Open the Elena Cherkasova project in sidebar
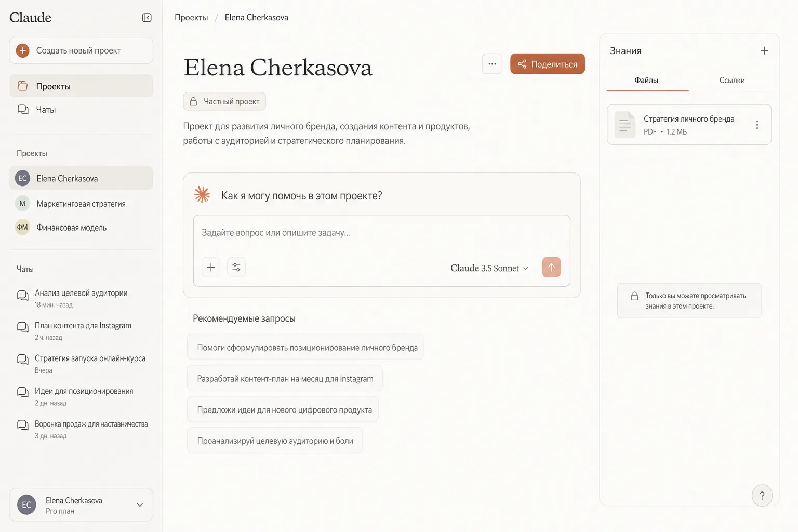This screenshot has width=798, height=532. point(81,178)
